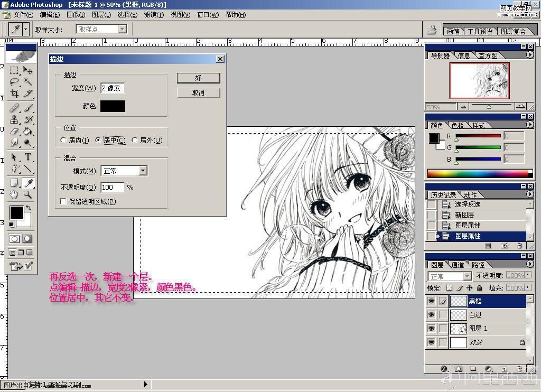Pick a color from the spectrum ramp
541x392 pixels.
pyautogui.click(x=480, y=173)
